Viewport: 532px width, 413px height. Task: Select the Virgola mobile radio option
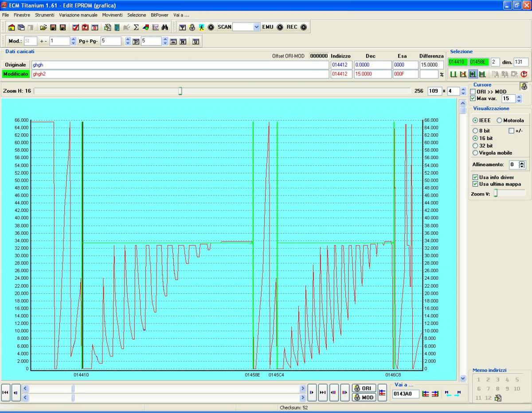pos(476,153)
